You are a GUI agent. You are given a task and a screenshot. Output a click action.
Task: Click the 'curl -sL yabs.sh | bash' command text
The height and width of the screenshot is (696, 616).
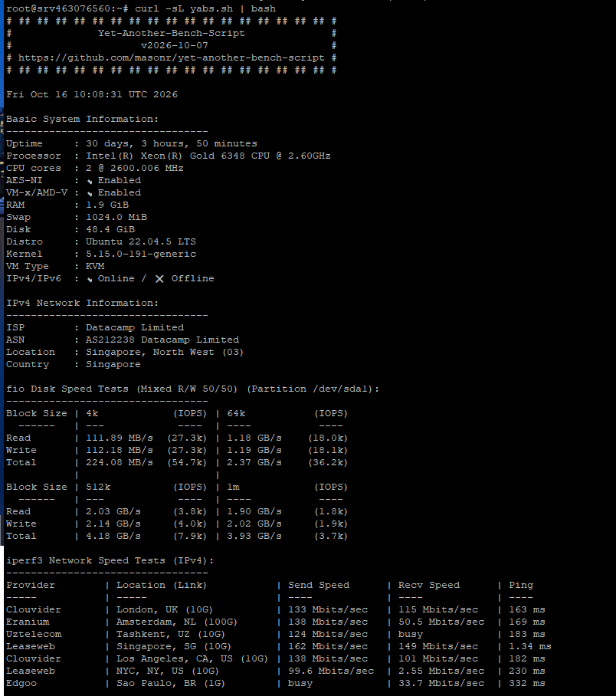click(205, 8)
